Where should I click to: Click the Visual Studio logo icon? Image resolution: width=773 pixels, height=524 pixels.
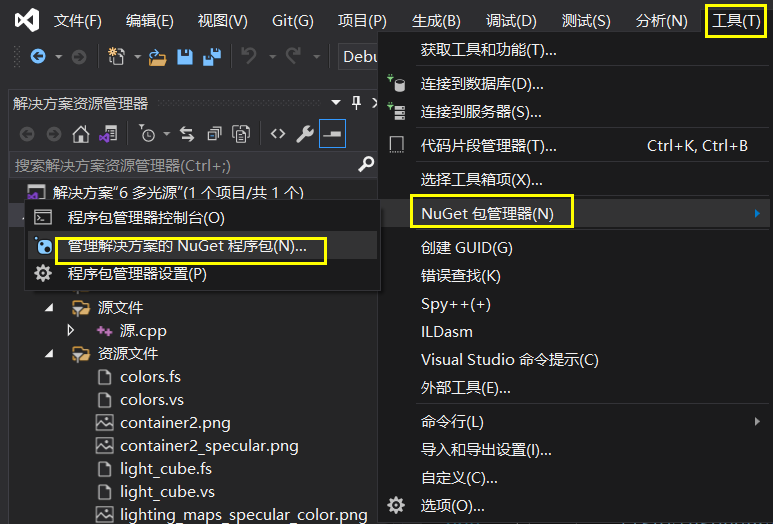[27, 20]
